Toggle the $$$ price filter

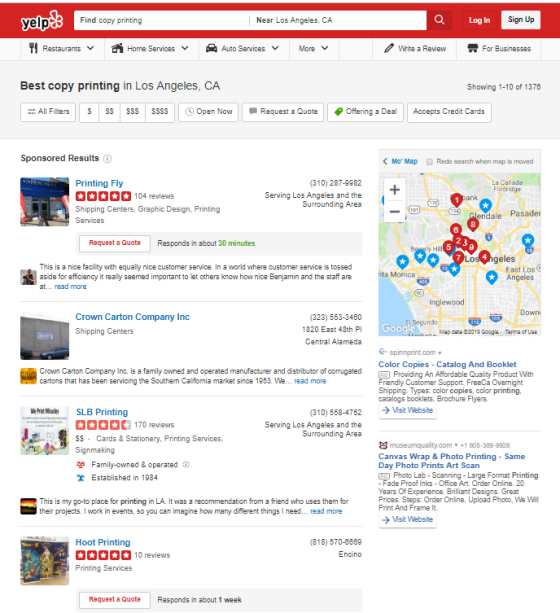(x=133, y=112)
